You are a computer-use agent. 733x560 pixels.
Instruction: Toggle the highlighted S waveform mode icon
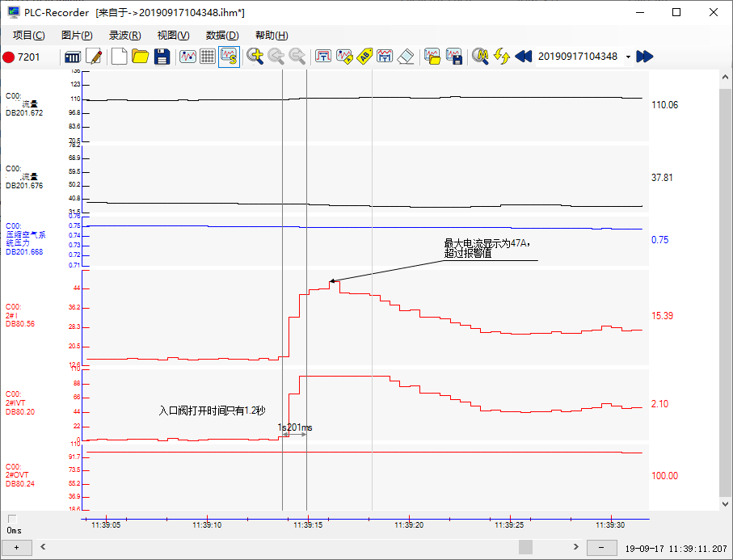pos(229,57)
